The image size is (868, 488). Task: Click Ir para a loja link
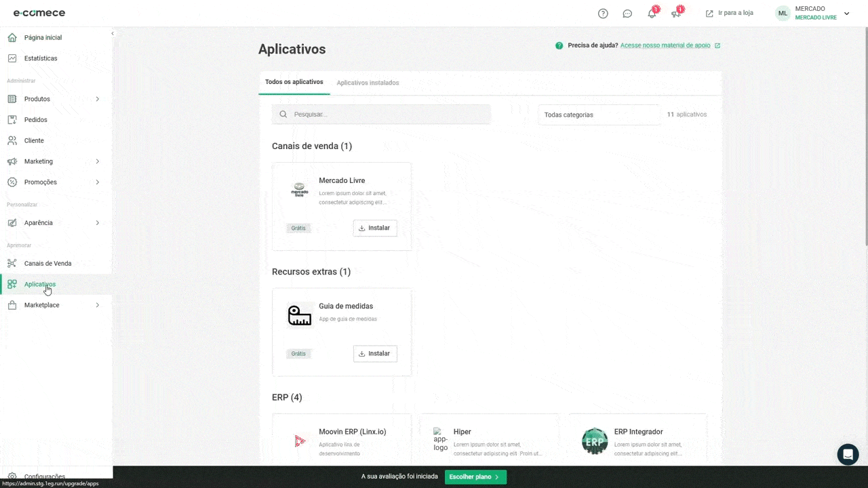click(x=730, y=14)
